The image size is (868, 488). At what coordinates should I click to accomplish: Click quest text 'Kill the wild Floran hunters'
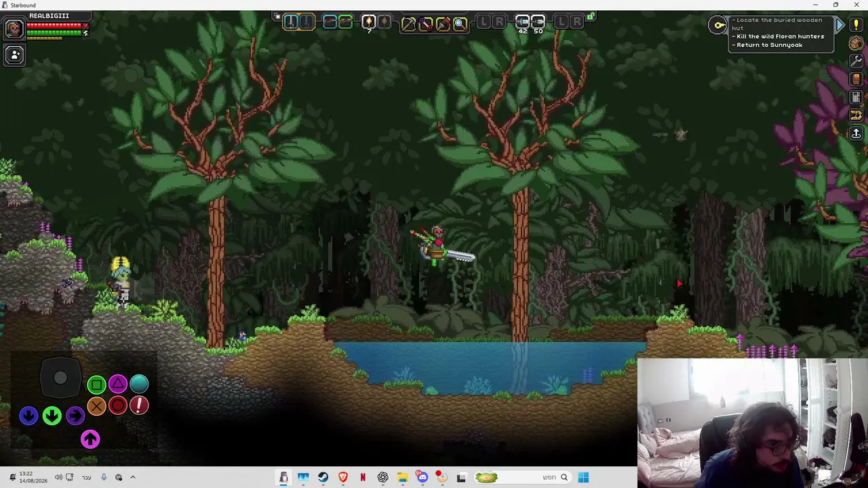pyautogui.click(x=778, y=37)
